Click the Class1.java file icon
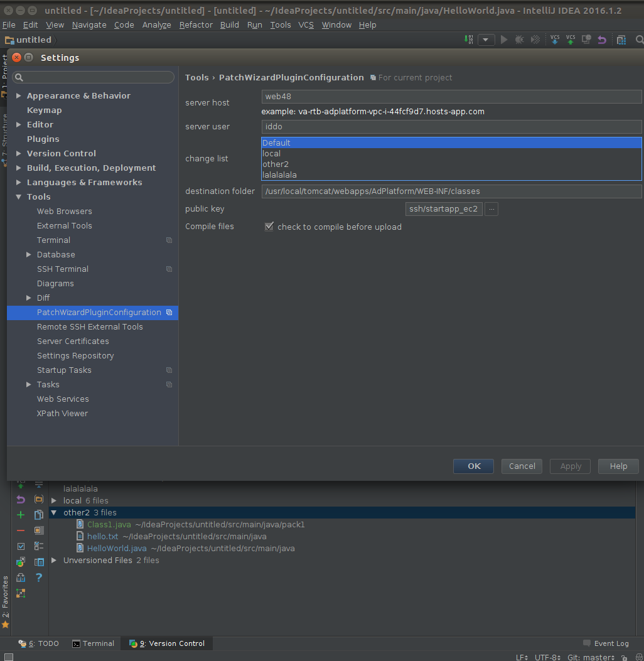Image resolution: width=644 pixels, height=661 pixels. point(80,524)
